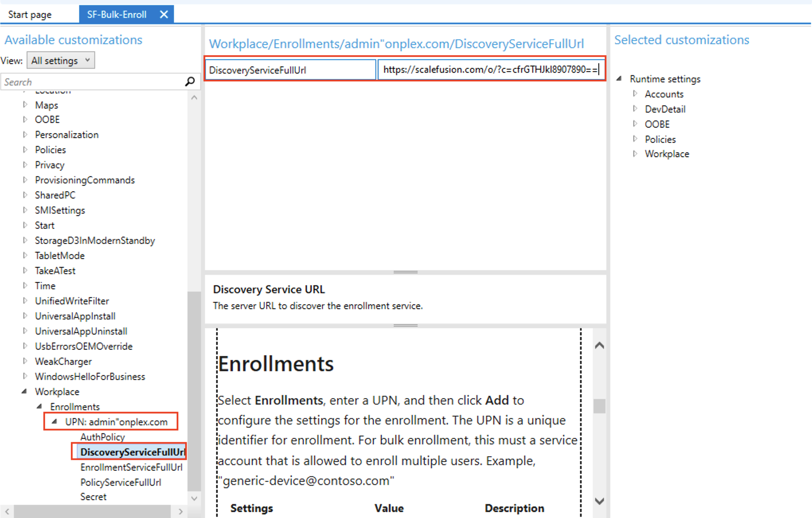Select UPN: admin"onplex.com in the tree
The width and height of the screenshot is (812, 518).
pyautogui.click(x=116, y=422)
